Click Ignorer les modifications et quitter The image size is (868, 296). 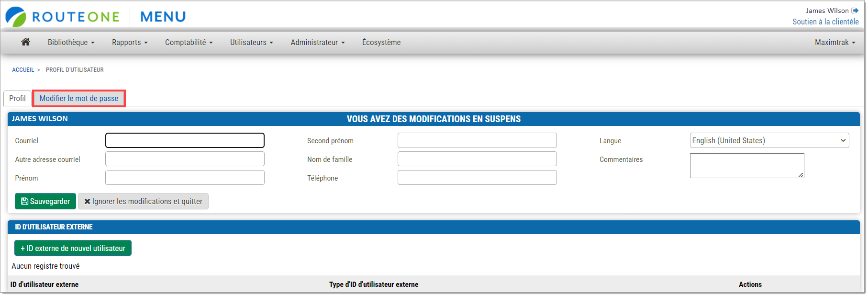pyautogui.click(x=143, y=201)
